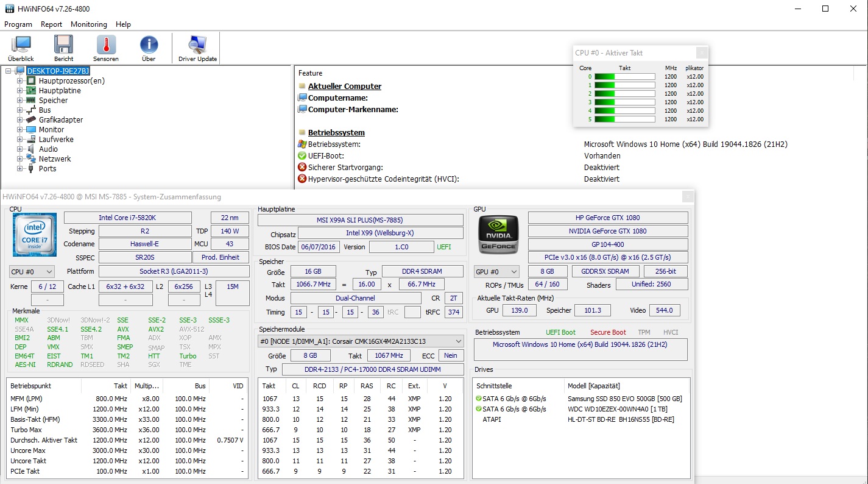Click the Bus icon in tree

pyautogui.click(x=31, y=110)
